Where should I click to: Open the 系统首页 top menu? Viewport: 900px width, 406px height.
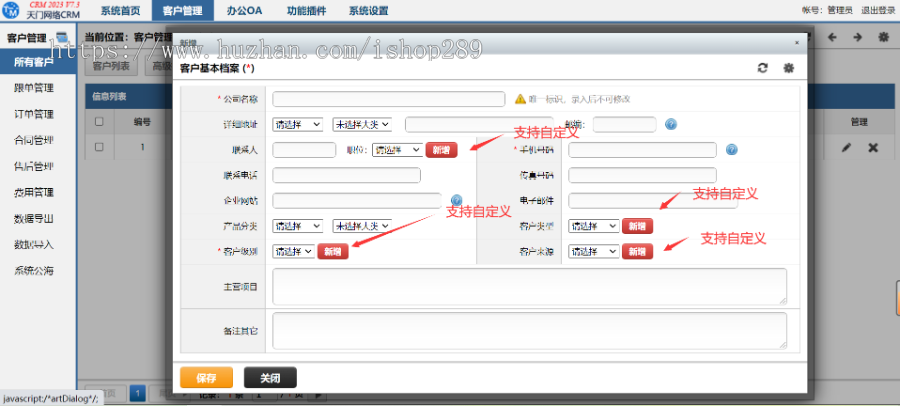pyautogui.click(x=121, y=10)
